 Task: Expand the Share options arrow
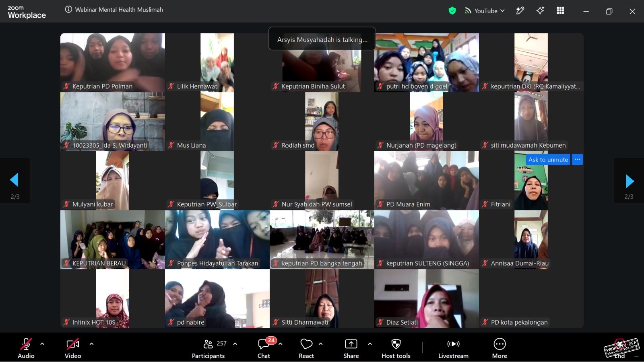370,344
